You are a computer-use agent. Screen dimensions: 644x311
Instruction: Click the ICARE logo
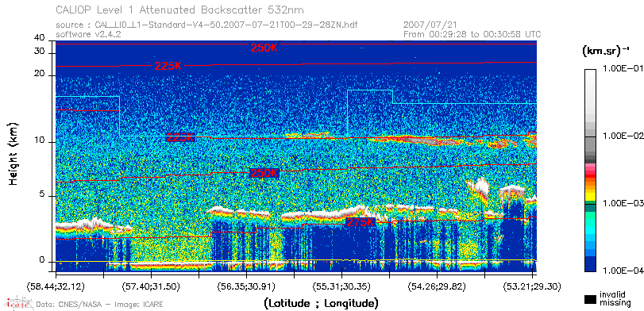point(18,303)
